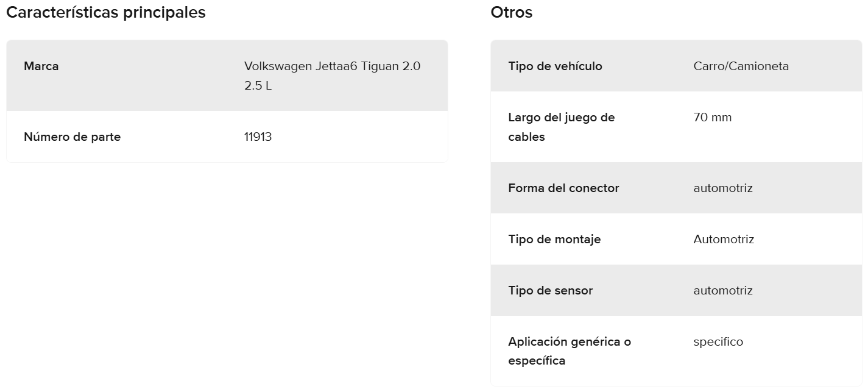Select the "automotriz" value for Tipo de sensor
The width and height of the screenshot is (868, 392).
pyautogui.click(x=722, y=290)
